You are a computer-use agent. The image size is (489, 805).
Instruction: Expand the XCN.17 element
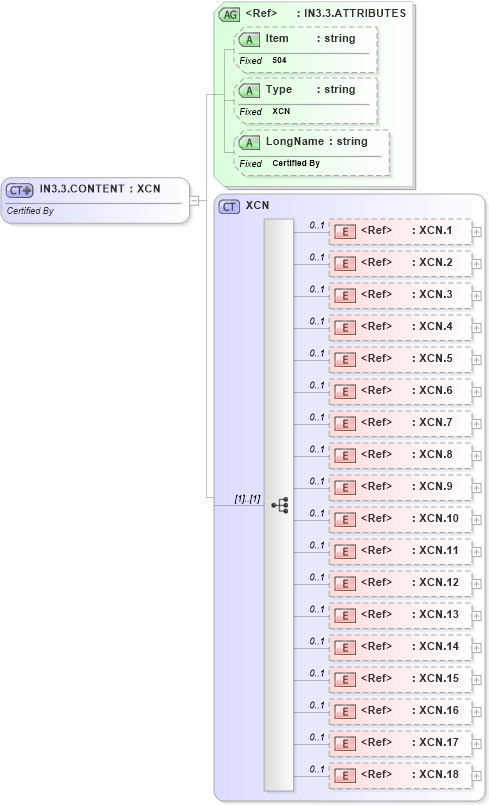tap(477, 744)
